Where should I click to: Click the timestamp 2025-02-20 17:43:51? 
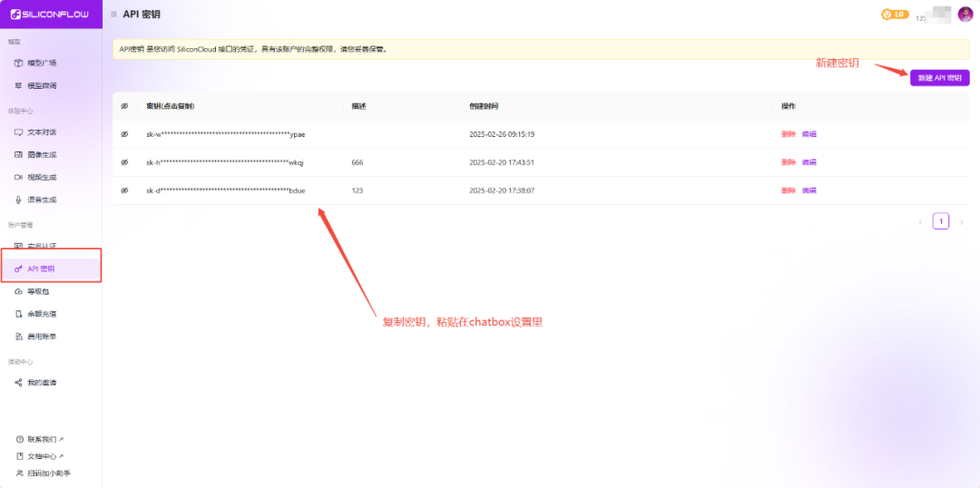502,162
